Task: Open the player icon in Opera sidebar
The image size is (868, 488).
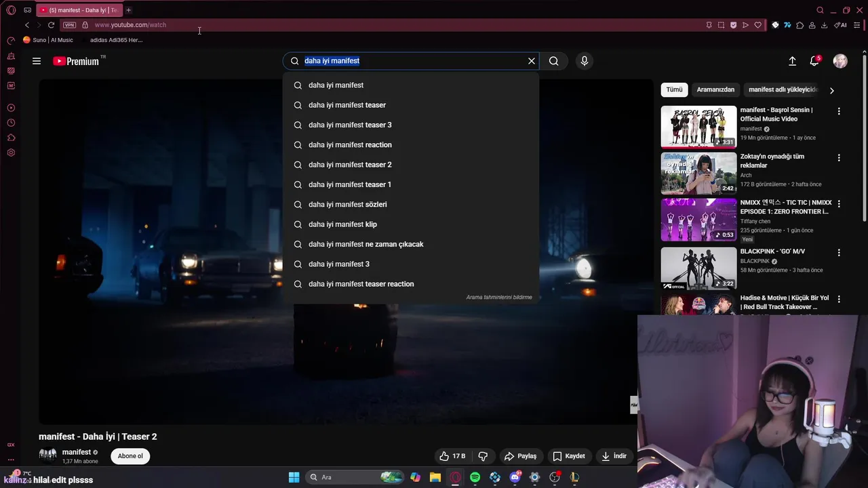Action: point(11,108)
